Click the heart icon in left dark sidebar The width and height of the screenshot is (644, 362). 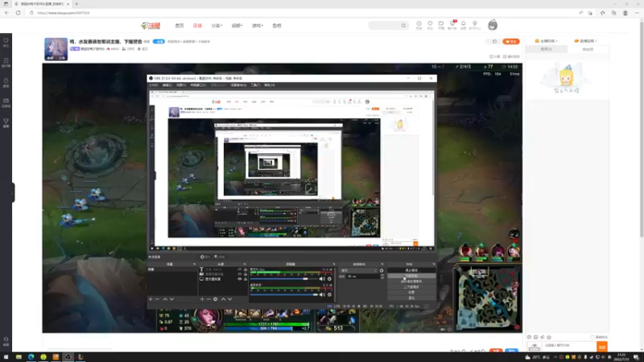pyautogui.click(x=6, y=43)
